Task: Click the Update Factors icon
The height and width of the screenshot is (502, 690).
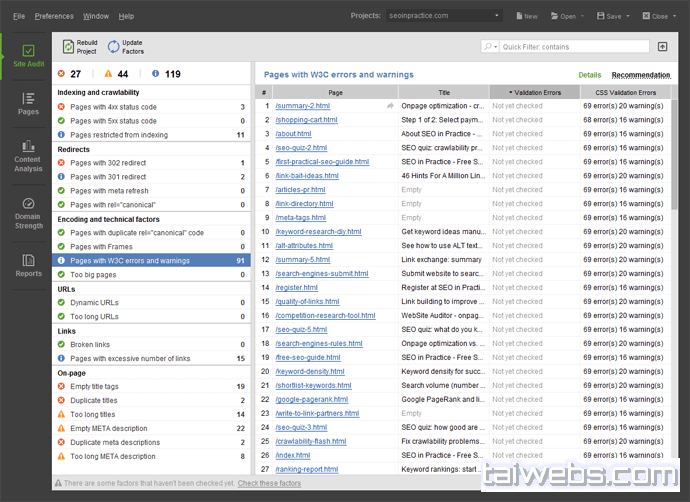Action: click(113, 46)
